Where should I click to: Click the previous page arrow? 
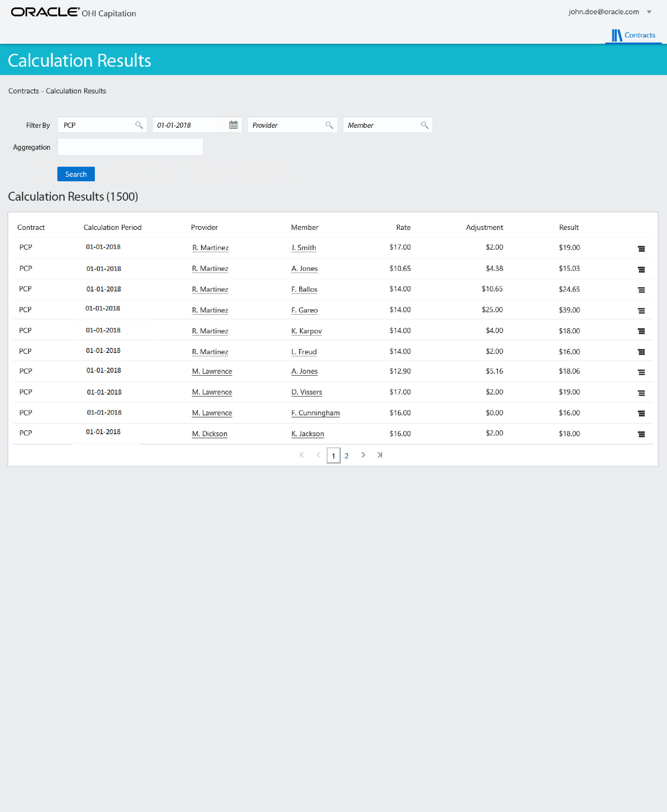(318, 455)
